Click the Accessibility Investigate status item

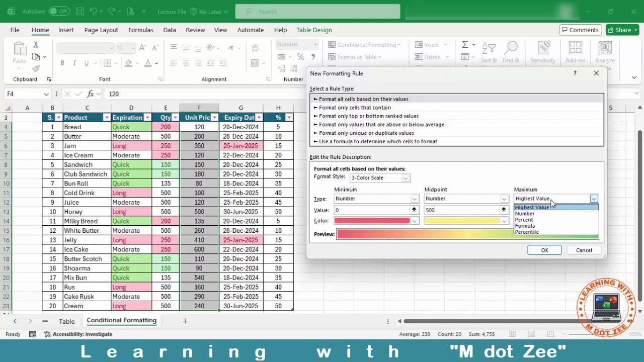(x=78, y=334)
